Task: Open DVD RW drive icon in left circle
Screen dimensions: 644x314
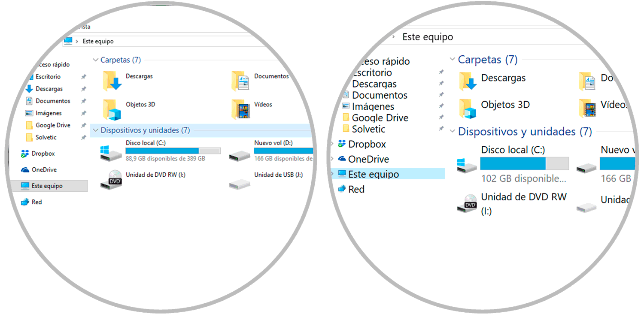Action: pos(111,180)
